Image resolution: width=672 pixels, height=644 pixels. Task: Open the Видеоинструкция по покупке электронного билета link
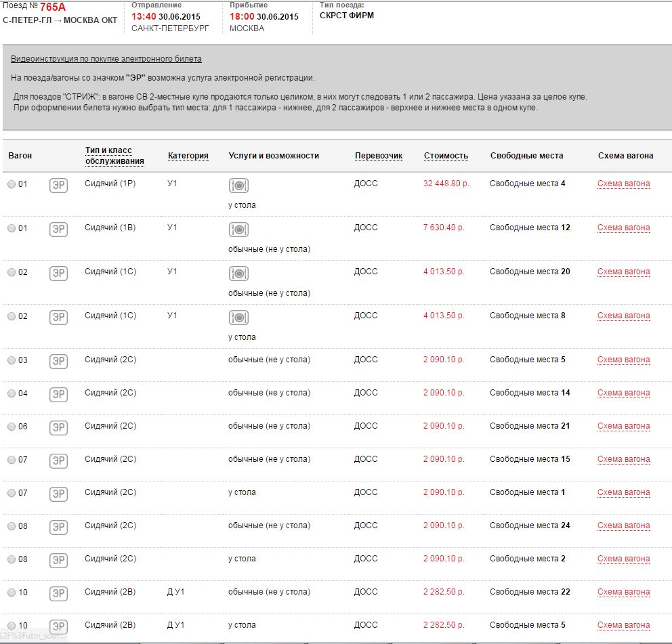[106, 59]
